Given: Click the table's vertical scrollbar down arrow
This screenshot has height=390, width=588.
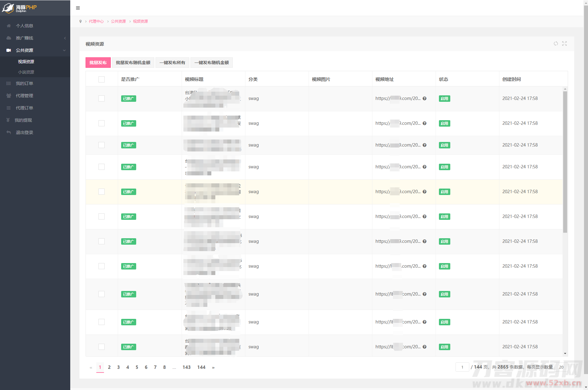Looking at the screenshot, I should click(565, 354).
